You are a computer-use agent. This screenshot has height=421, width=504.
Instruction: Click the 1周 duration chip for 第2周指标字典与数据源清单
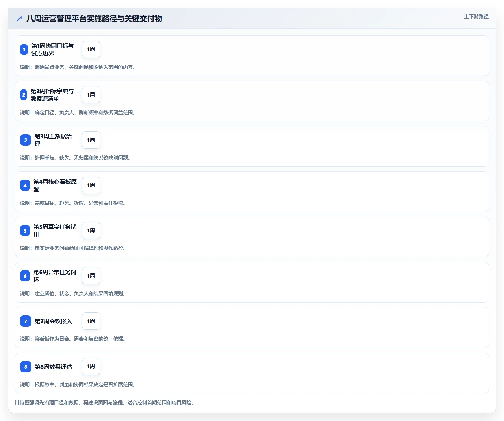[91, 95]
